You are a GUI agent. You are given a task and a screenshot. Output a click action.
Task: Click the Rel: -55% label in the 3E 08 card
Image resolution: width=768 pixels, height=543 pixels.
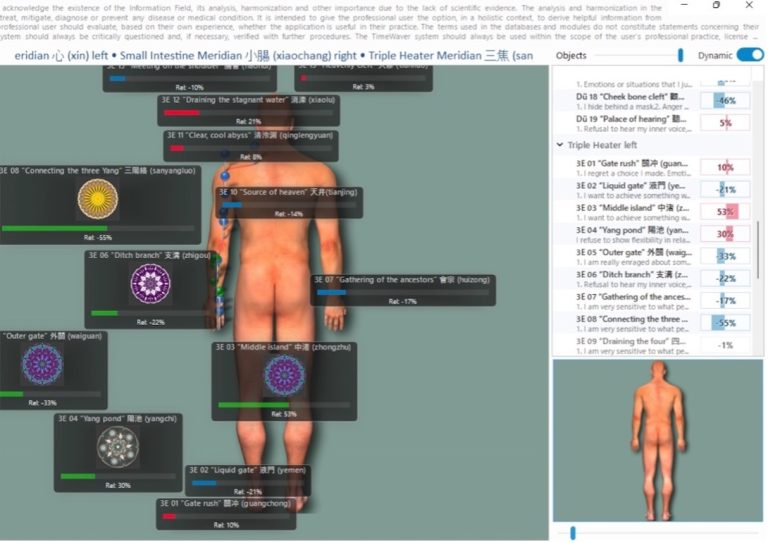click(97, 237)
